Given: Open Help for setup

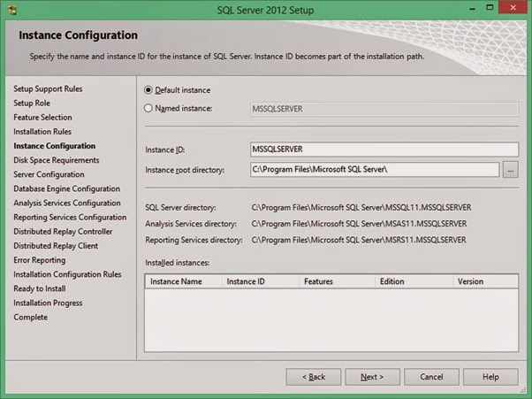Looking at the screenshot, I should click(490, 377).
